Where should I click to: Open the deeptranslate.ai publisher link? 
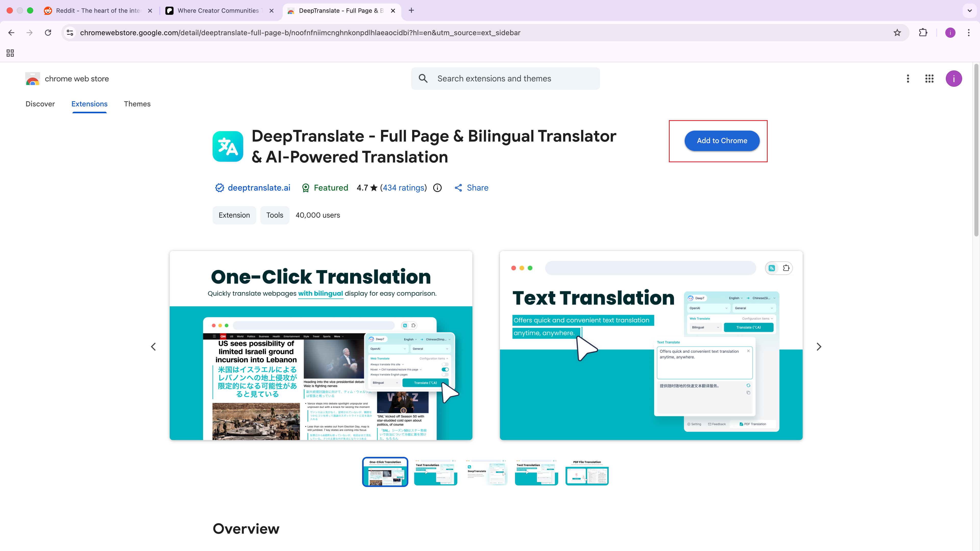[x=258, y=188]
